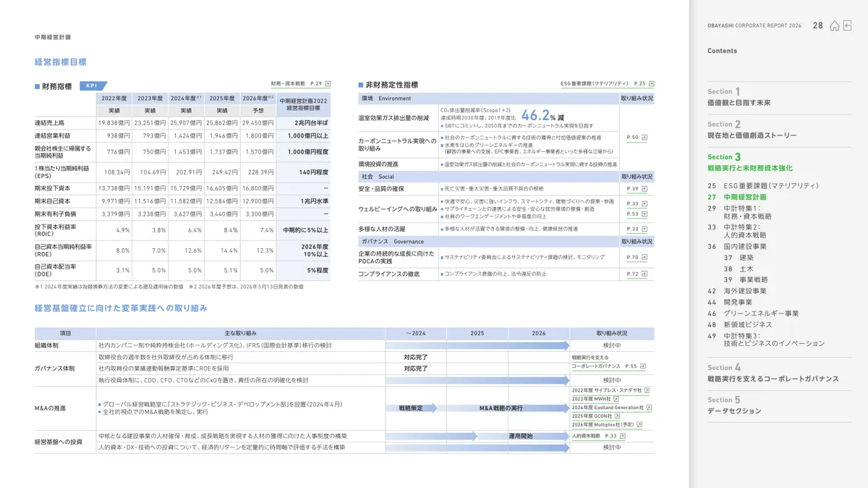Click the 経営指標目標 heading
868x488 pixels.
pyautogui.click(x=61, y=62)
